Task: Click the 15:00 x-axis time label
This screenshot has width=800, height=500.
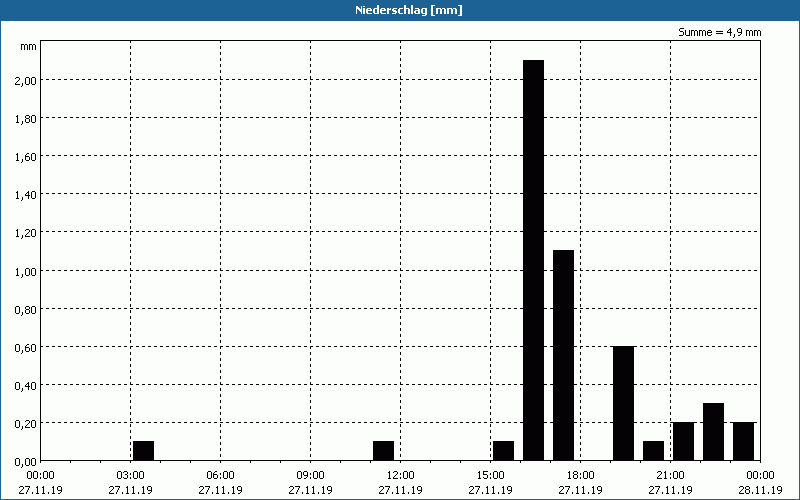Action: tap(491, 476)
